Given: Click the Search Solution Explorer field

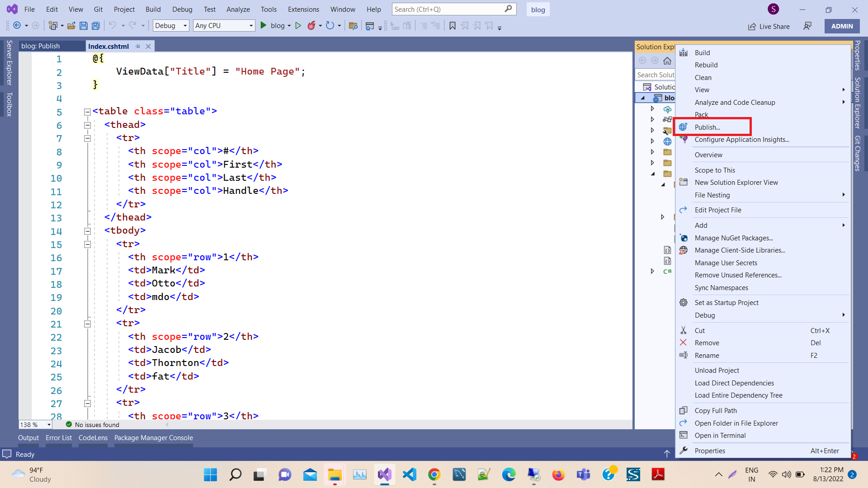Looking at the screenshot, I should (655, 75).
